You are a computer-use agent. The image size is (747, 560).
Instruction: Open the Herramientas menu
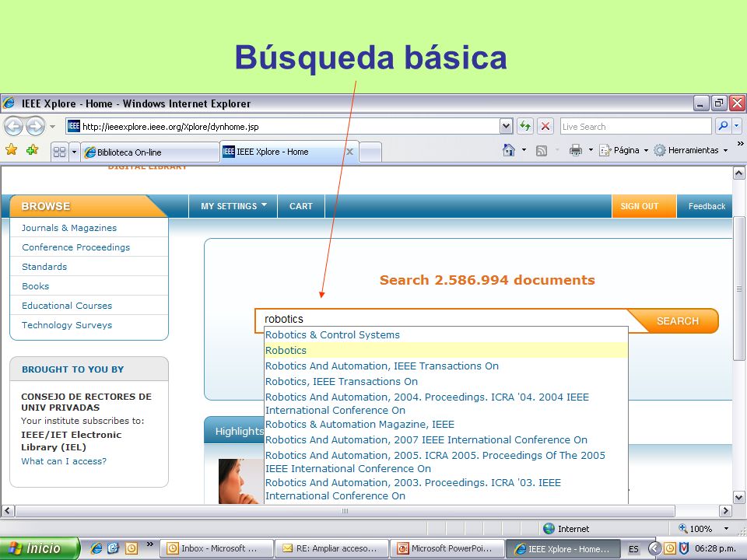click(x=691, y=150)
